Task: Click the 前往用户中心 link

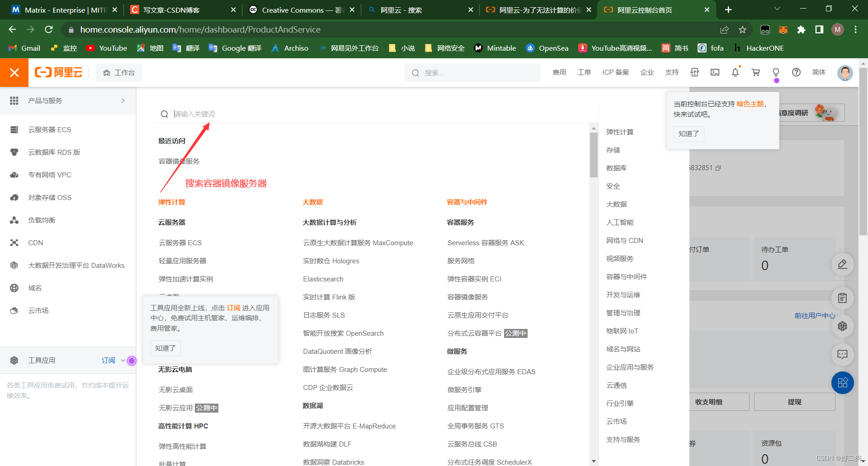Action: [815, 315]
